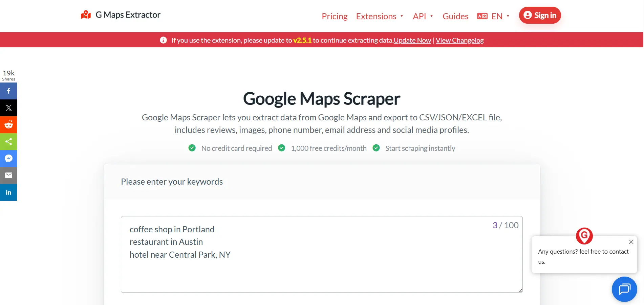This screenshot has height=305, width=644.
Task: Click the G Maps Extractor logo icon
Action: (x=86, y=15)
